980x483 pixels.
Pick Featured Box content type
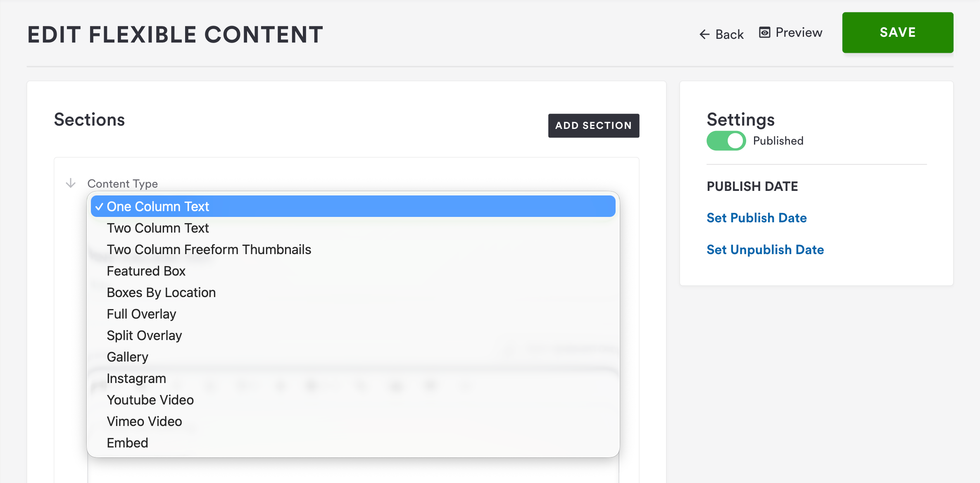146,271
